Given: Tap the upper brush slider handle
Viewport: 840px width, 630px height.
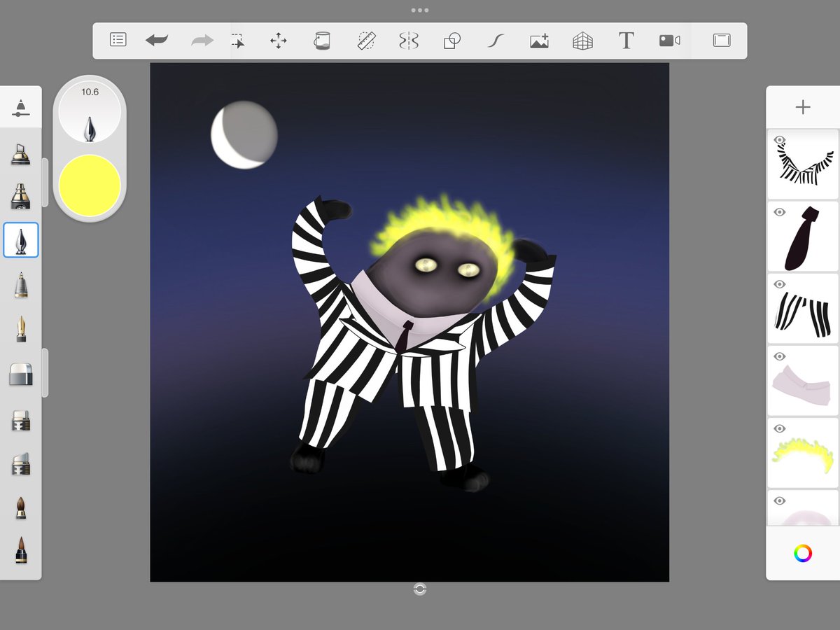Looking at the screenshot, I should point(45,183).
